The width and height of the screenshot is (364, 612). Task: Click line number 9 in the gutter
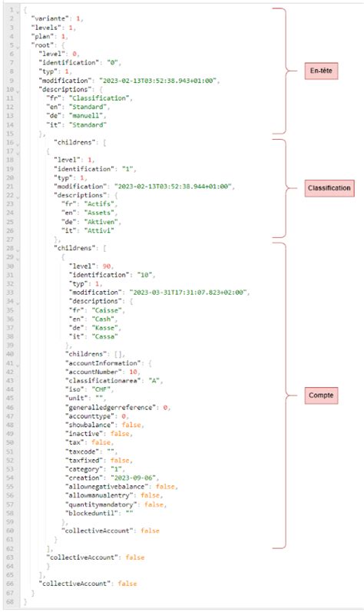coord(12,81)
